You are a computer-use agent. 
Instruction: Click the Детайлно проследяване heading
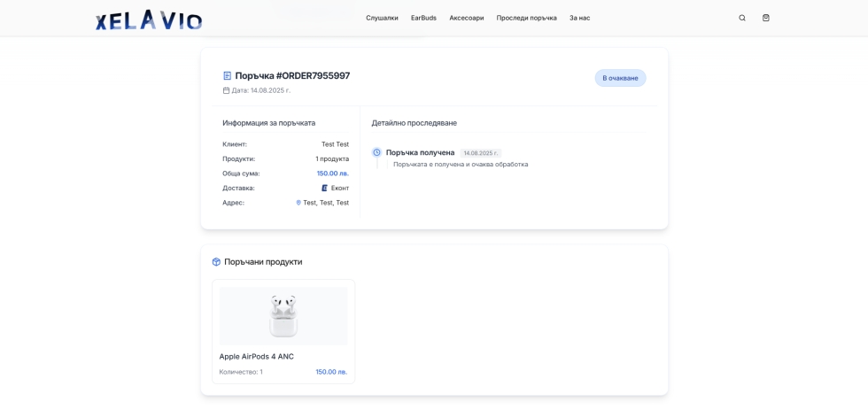[415, 123]
